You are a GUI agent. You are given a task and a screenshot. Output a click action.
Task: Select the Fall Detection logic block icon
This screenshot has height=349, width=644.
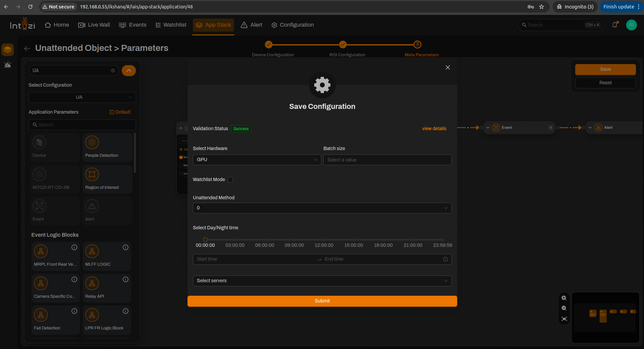(x=41, y=315)
